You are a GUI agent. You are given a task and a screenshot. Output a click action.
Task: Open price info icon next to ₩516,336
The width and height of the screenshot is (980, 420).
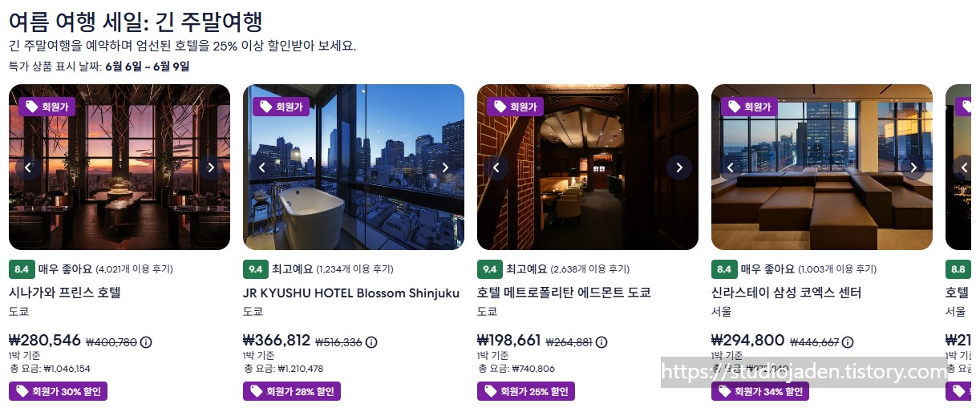point(371,342)
